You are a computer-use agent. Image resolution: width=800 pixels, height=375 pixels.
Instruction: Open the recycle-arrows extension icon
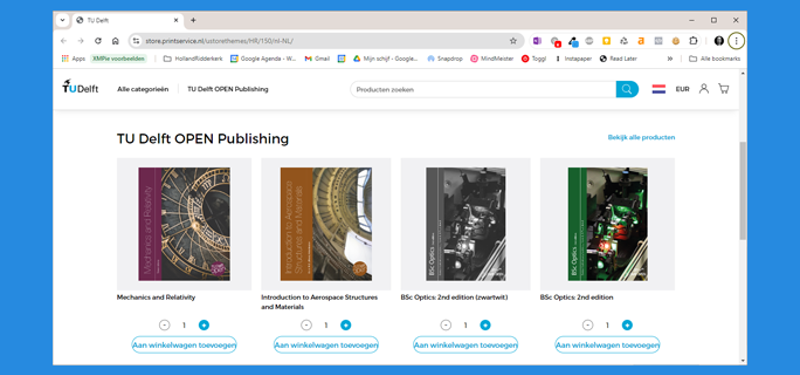(x=623, y=41)
